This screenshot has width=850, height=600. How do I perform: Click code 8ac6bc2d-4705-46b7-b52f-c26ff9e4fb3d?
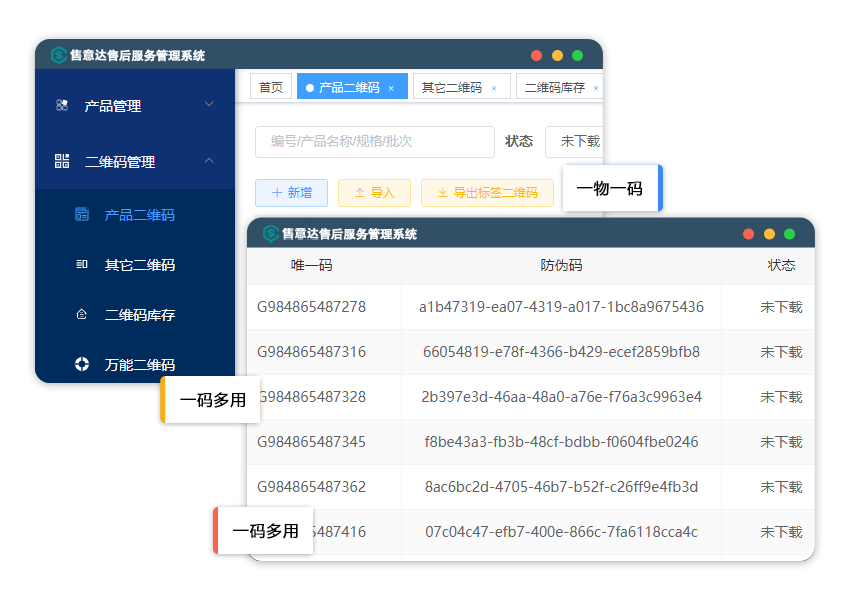click(x=561, y=487)
